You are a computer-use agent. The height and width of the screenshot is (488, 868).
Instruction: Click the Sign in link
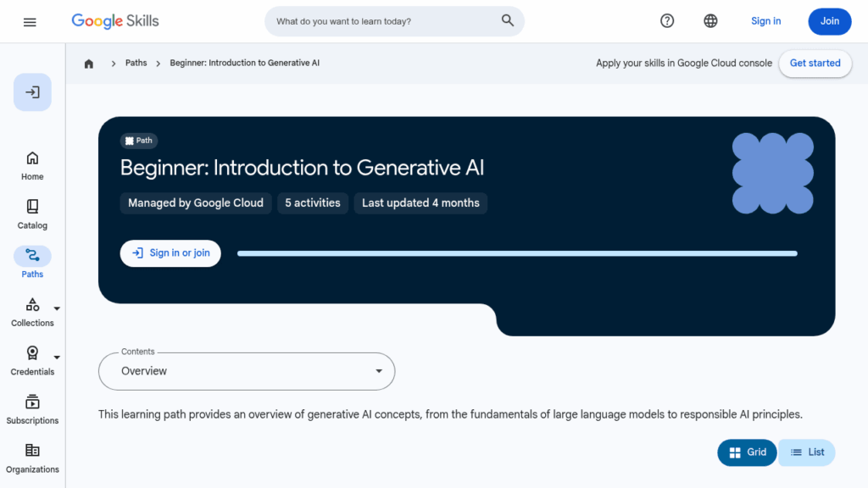click(766, 21)
